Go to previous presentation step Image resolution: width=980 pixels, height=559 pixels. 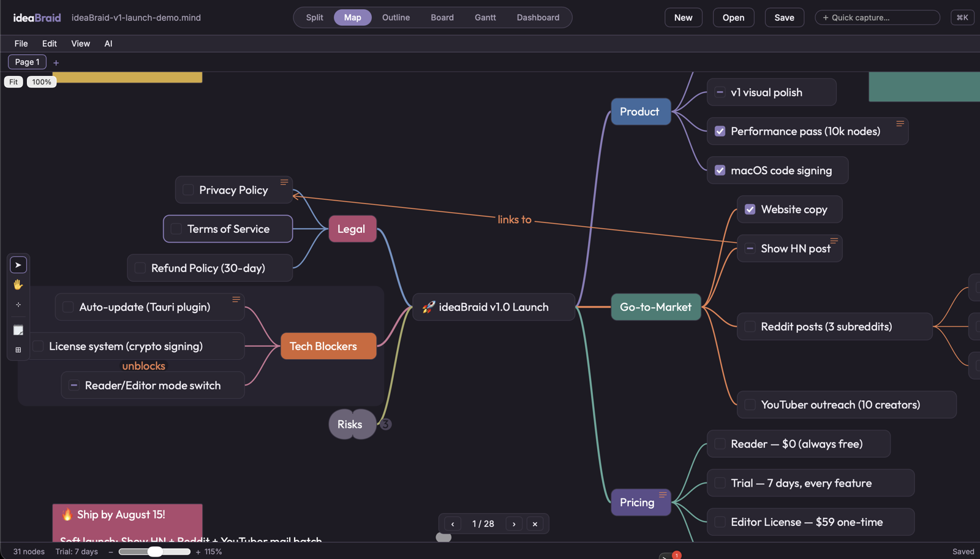453,524
